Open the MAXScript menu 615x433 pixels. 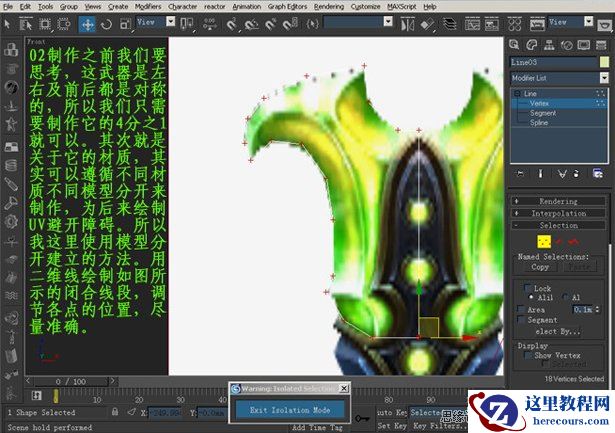point(402,6)
